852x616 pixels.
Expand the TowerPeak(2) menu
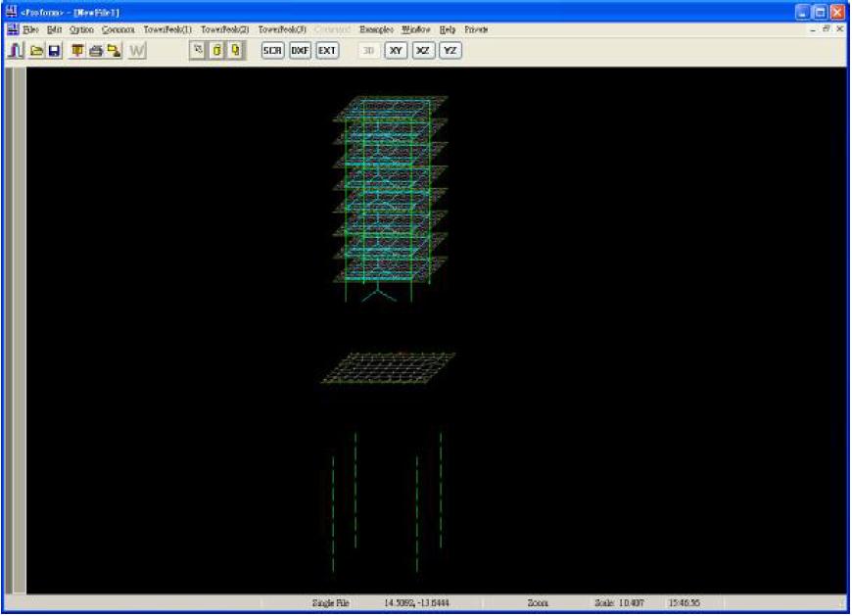coord(225,29)
